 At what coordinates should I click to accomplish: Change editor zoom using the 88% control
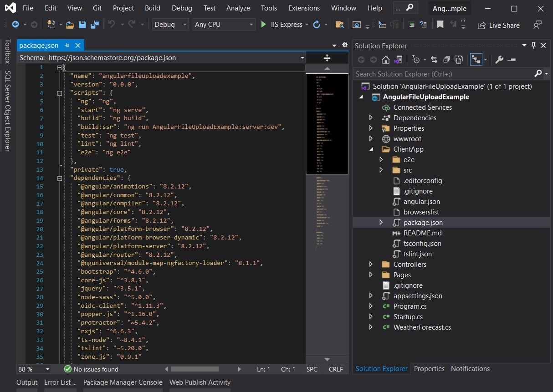(x=33, y=369)
